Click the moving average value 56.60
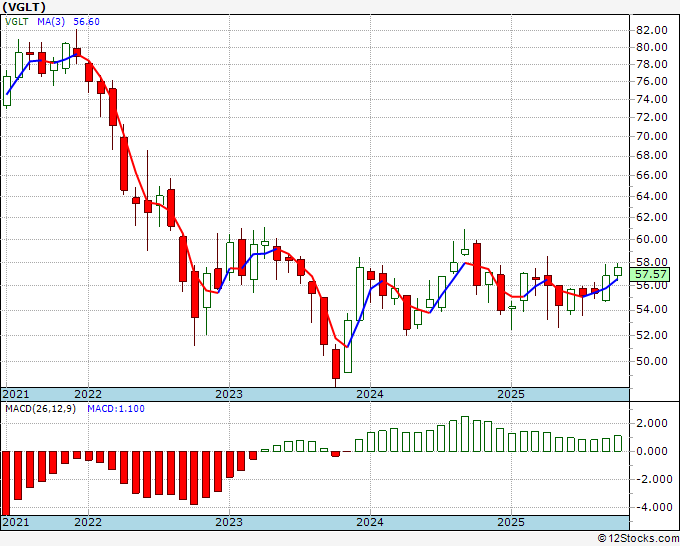Image resolution: width=680 pixels, height=546 pixels. (x=86, y=22)
